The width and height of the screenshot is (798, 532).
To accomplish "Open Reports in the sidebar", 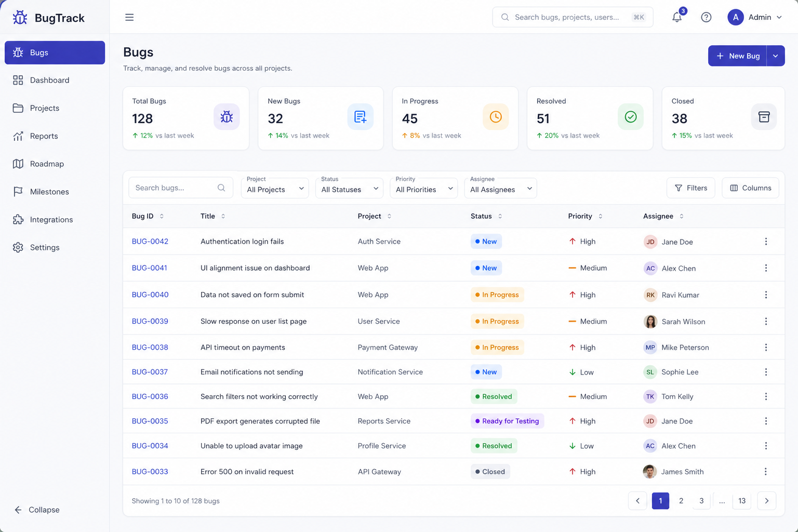I will click(55, 136).
